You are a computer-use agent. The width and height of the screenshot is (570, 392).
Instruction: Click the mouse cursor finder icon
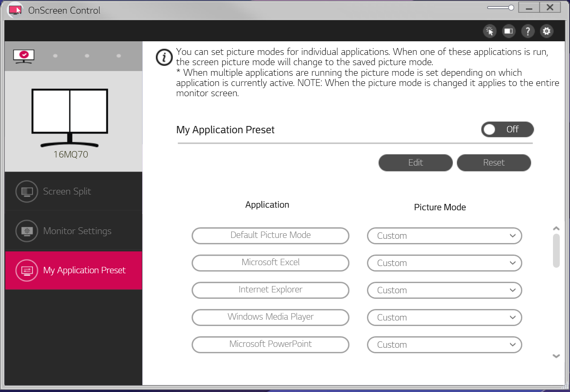click(x=490, y=31)
